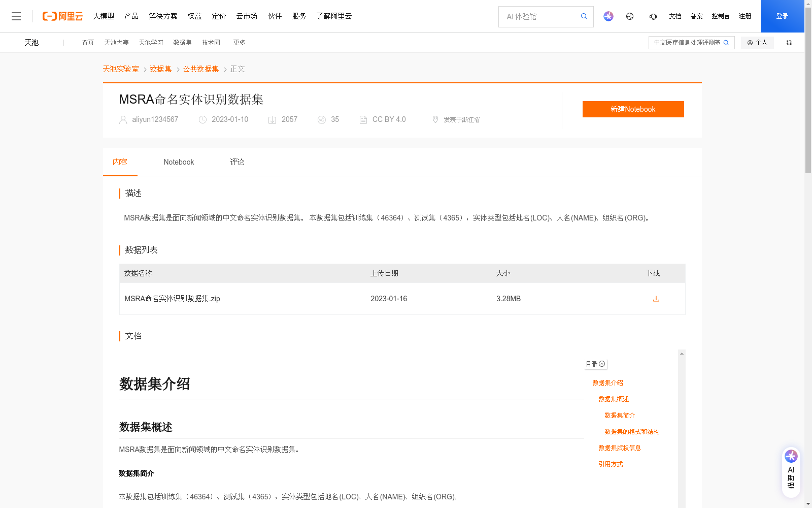Click the 2023-01-16 upload date cell
812x508 pixels.
389,299
